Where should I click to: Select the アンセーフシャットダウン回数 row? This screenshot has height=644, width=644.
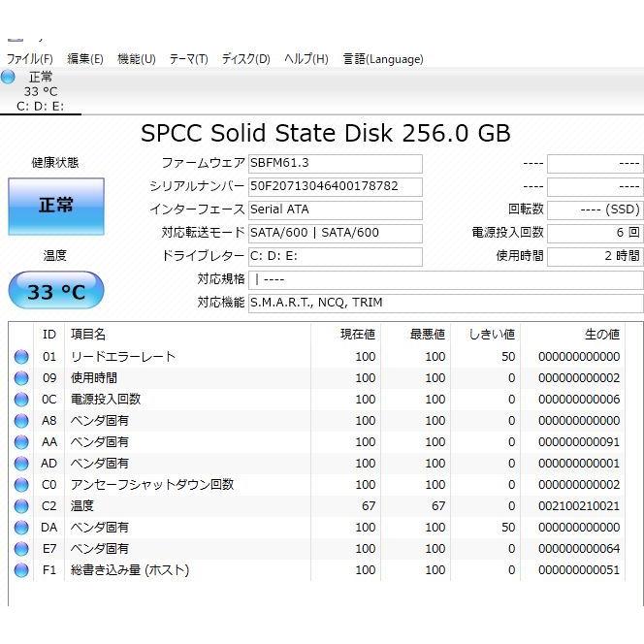[x=316, y=485]
